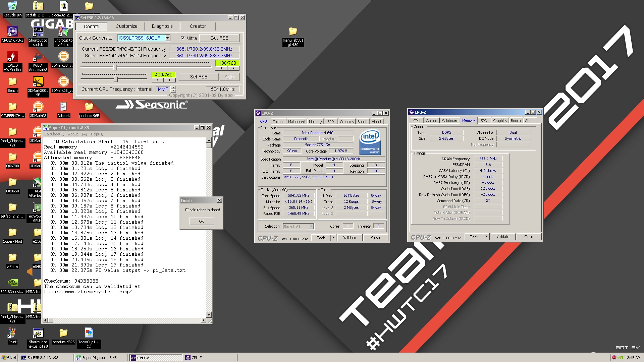Click Close button in CPU-Z CPU window
This screenshot has height=362, width=644.
pyautogui.click(x=375, y=238)
